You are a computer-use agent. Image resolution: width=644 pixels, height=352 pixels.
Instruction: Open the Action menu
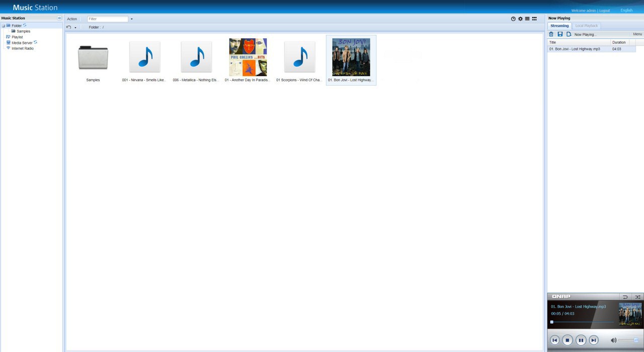(x=72, y=19)
